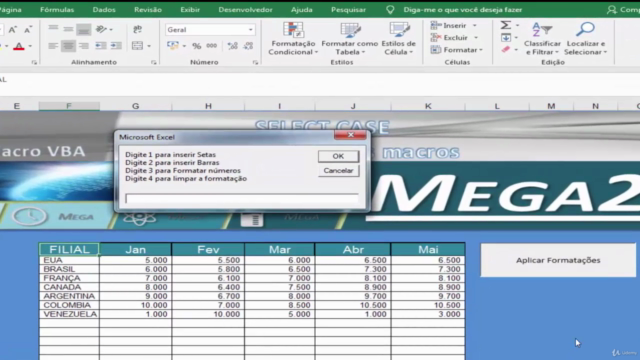Click the decrease font size icon
Screen dimensions: 640x360
pyautogui.click(x=27, y=29)
